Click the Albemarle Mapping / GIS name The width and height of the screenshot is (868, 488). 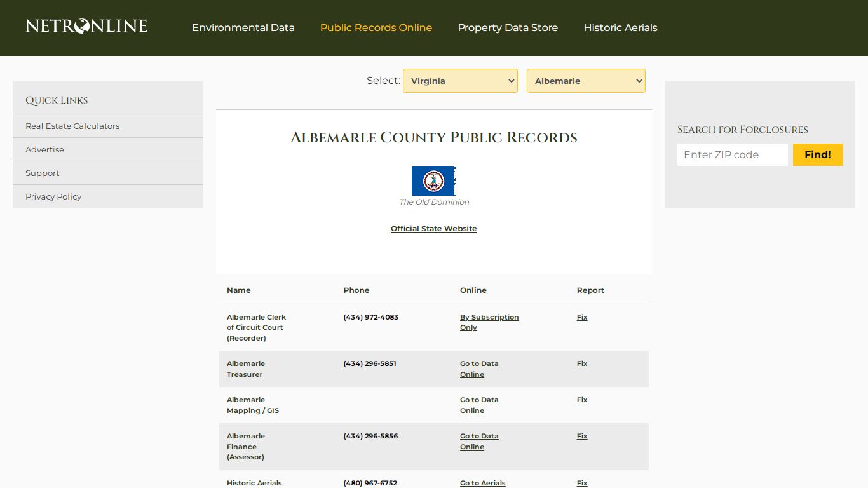pos(253,405)
